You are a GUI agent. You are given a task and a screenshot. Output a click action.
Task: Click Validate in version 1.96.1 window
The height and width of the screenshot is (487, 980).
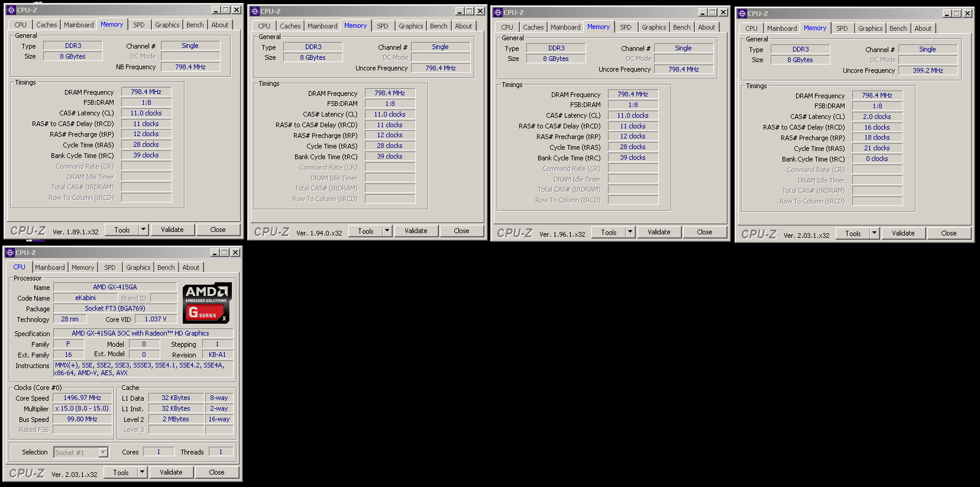tap(659, 232)
